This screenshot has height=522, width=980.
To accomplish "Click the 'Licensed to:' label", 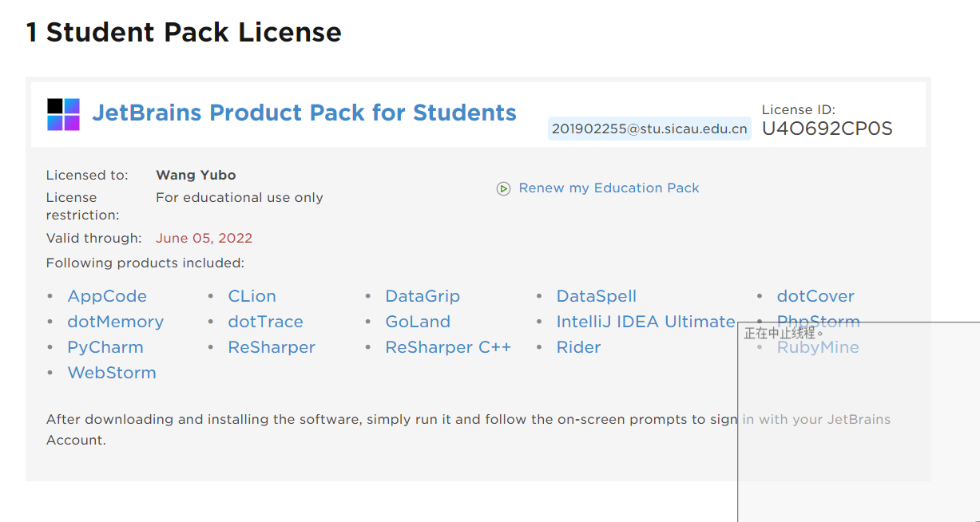I will coord(87,175).
